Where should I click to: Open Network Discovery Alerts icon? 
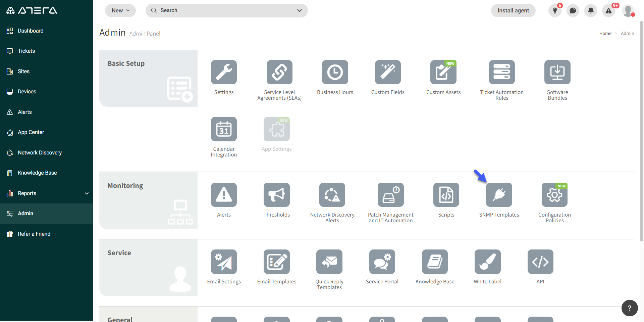[332, 195]
